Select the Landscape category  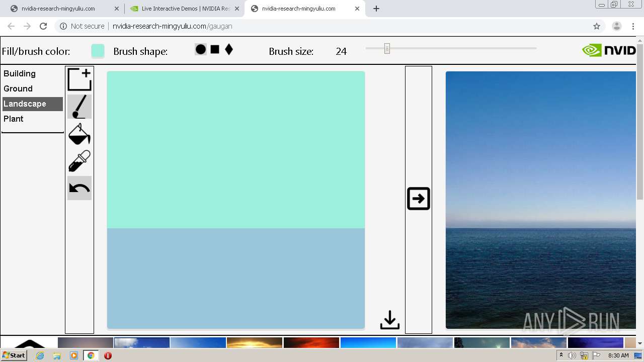tap(33, 104)
